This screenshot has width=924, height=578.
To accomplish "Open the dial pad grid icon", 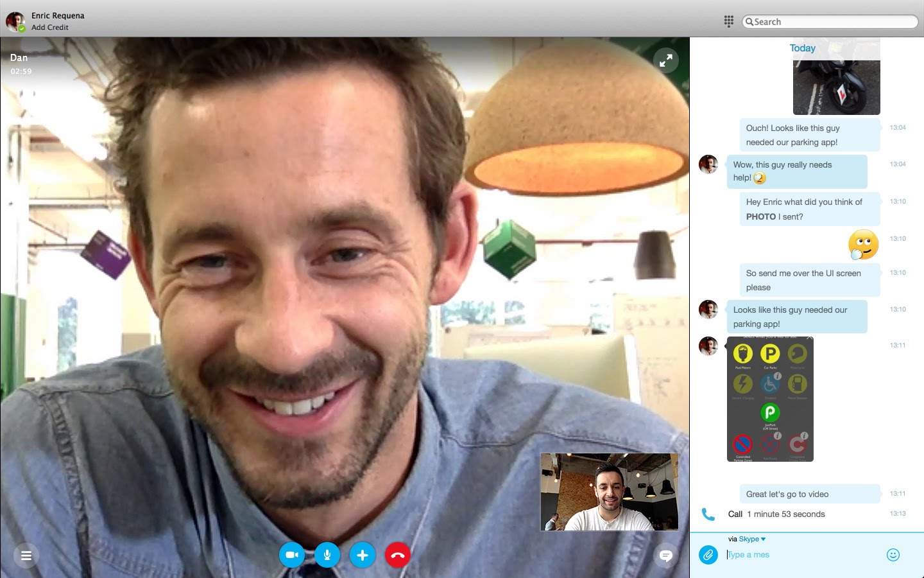I will click(728, 21).
